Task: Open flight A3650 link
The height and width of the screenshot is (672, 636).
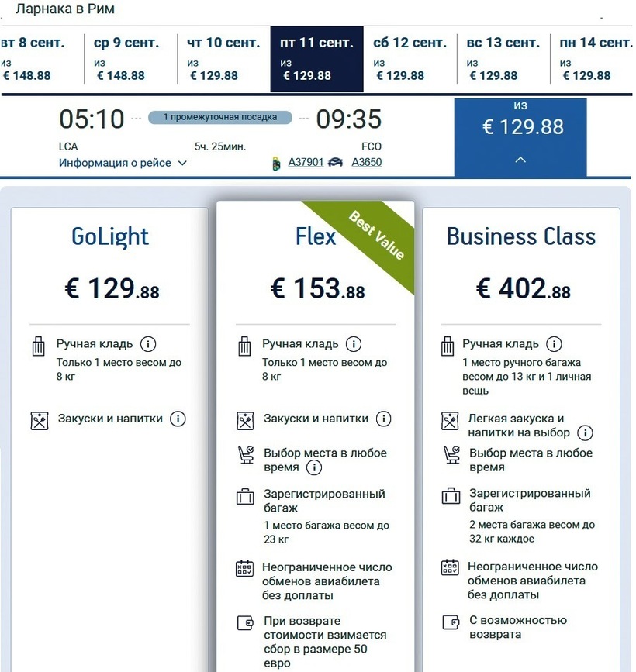Action: coord(366,163)
